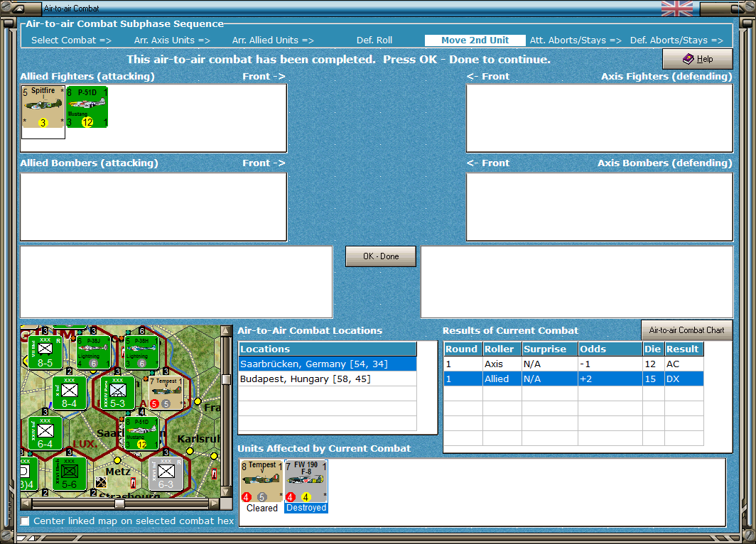Image resolution: width=756 pixels, height=544 pixels.
Task: Select the P-51D counter on the map
Action: [141, 433]
